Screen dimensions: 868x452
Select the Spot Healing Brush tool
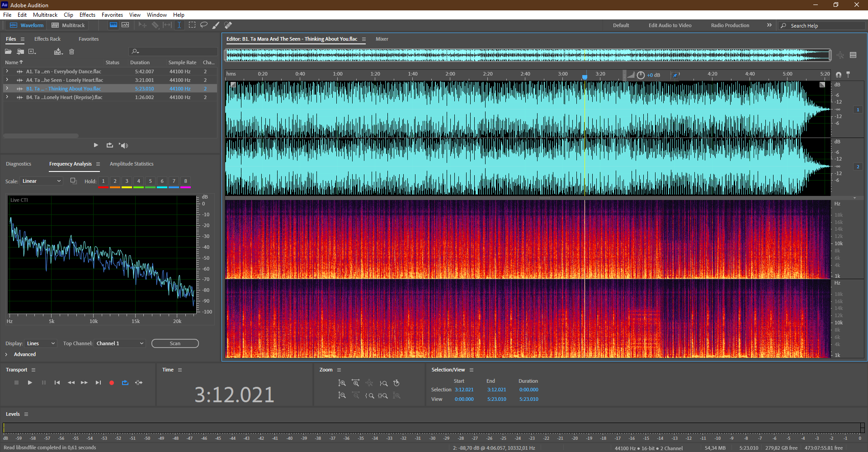click(228, 25)
